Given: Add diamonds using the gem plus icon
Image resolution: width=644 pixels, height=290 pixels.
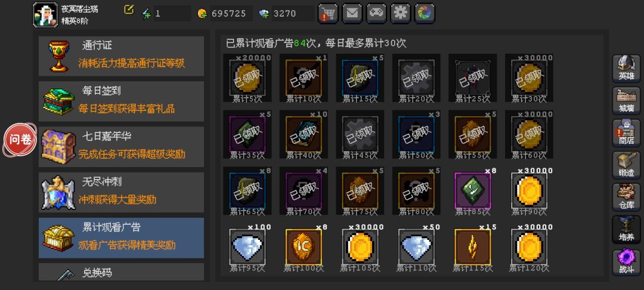Looking at the screenshot, I should tap(264, 14).
